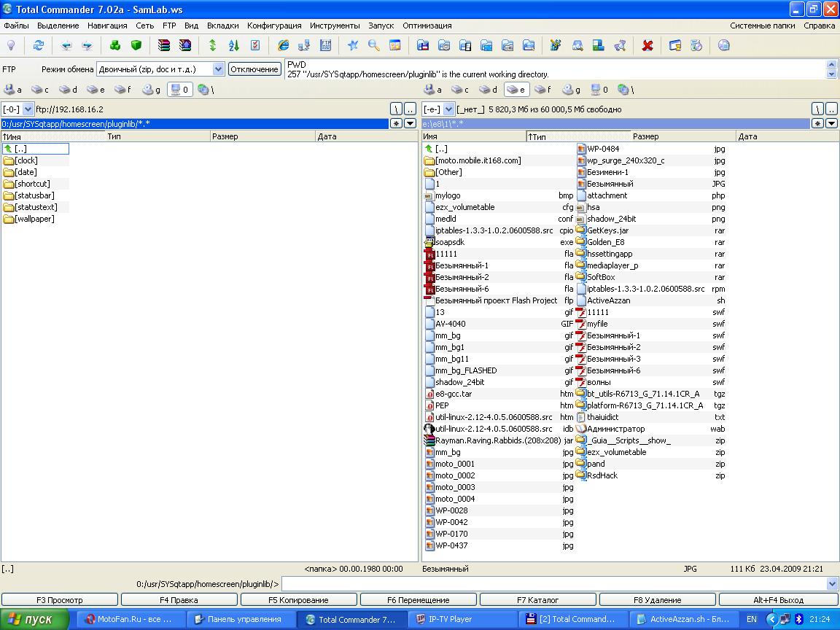Open the Системные папки menu
Viewport: 840px width, 630px height.
[762, 26]
